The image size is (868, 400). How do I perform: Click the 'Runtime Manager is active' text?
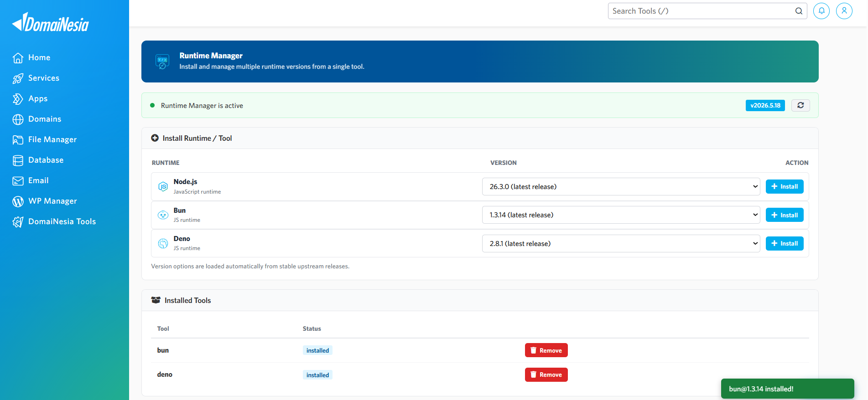click(x=202, y=106)
